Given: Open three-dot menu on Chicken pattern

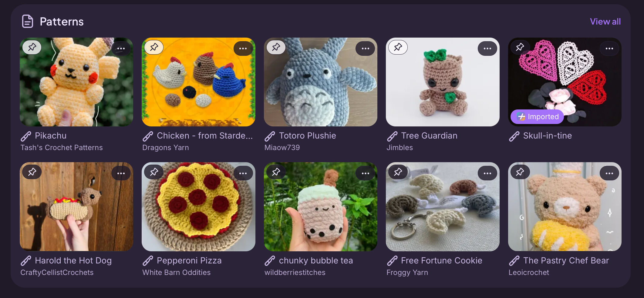Looking at the screenshot, I should click(243, 49).
